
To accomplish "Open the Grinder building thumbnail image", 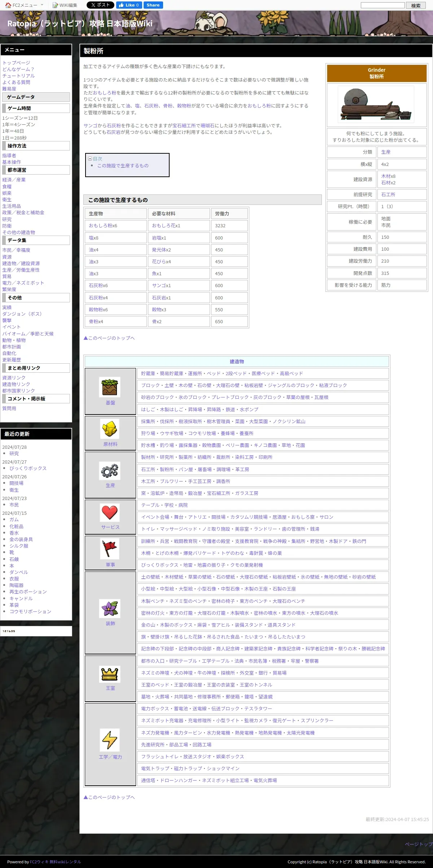I will tap(376, 105).
